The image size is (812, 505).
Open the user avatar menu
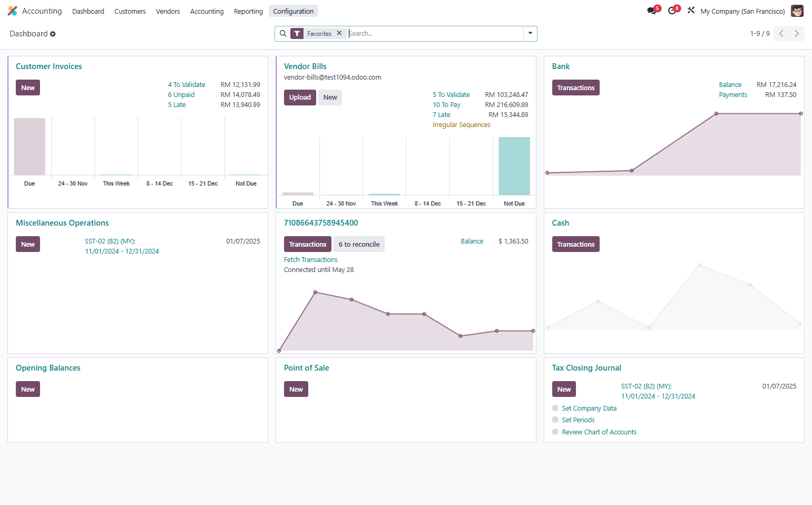[x=797, y=11]
